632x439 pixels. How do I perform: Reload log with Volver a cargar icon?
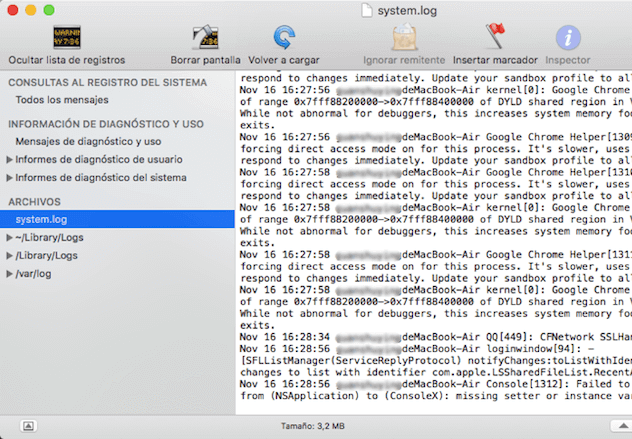click(x=284, y=37)
